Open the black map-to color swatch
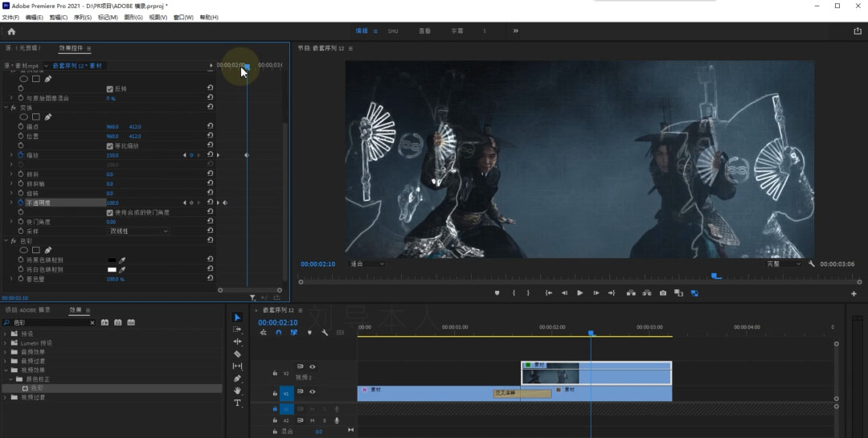 coord(112,260)
